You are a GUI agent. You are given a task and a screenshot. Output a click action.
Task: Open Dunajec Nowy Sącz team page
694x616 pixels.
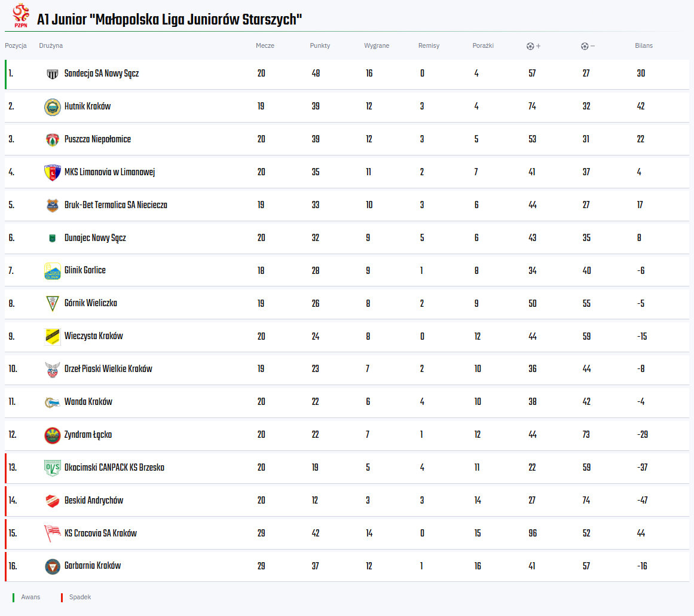click(x=95, y=238)
